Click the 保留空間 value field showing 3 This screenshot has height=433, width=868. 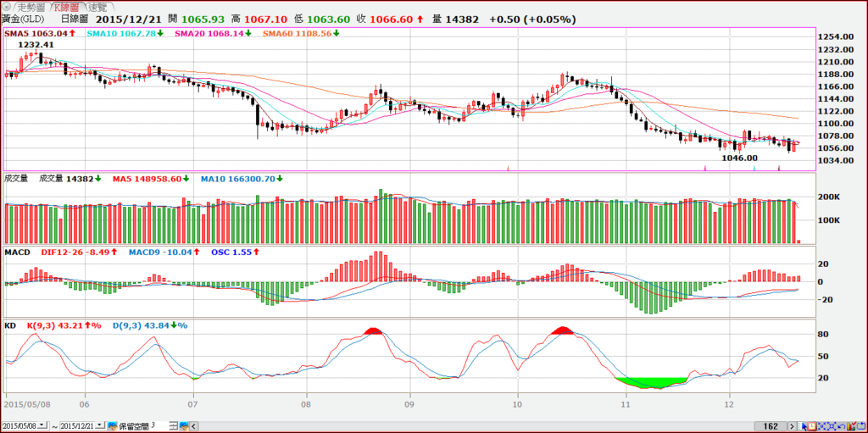point(159,425)
